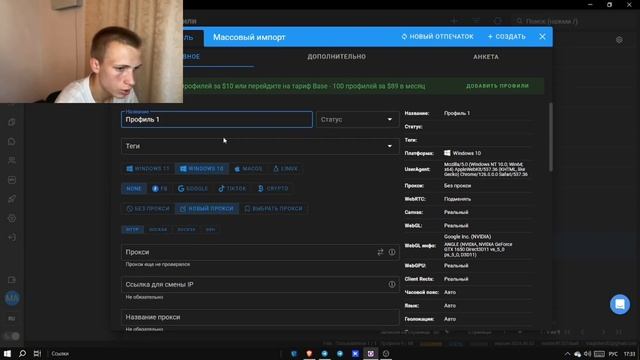The width and height of the screenshot is (640, 360).
Task: Click the Добавить профили link
Action: pos(497,86)
